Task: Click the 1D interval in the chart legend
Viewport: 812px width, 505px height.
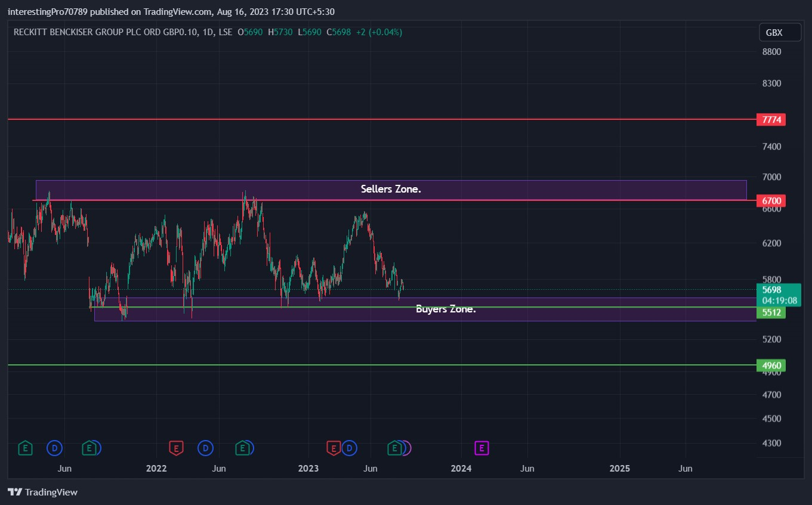Action: coord(208,32)
